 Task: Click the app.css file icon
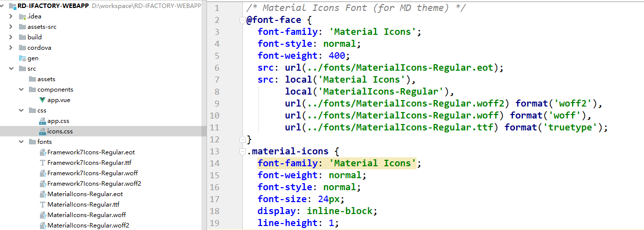click(x=42, y=121)
